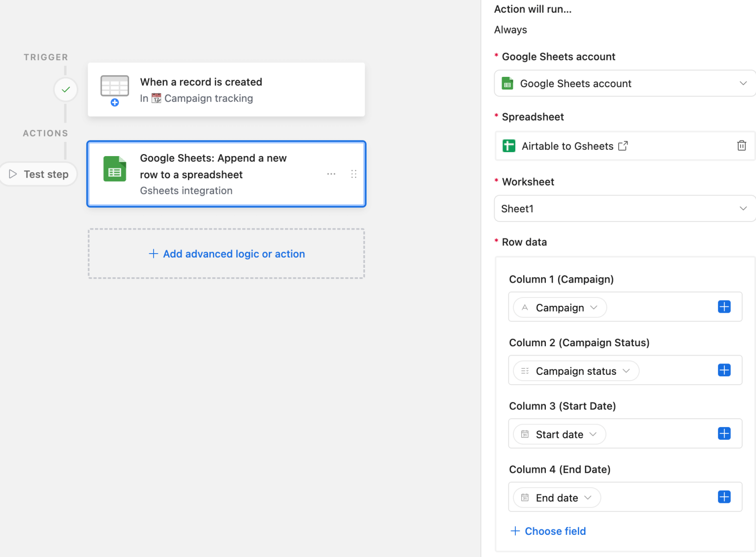Select the When a record is created trigger card
Screen dimensions: 756x557
click(226, 89)
